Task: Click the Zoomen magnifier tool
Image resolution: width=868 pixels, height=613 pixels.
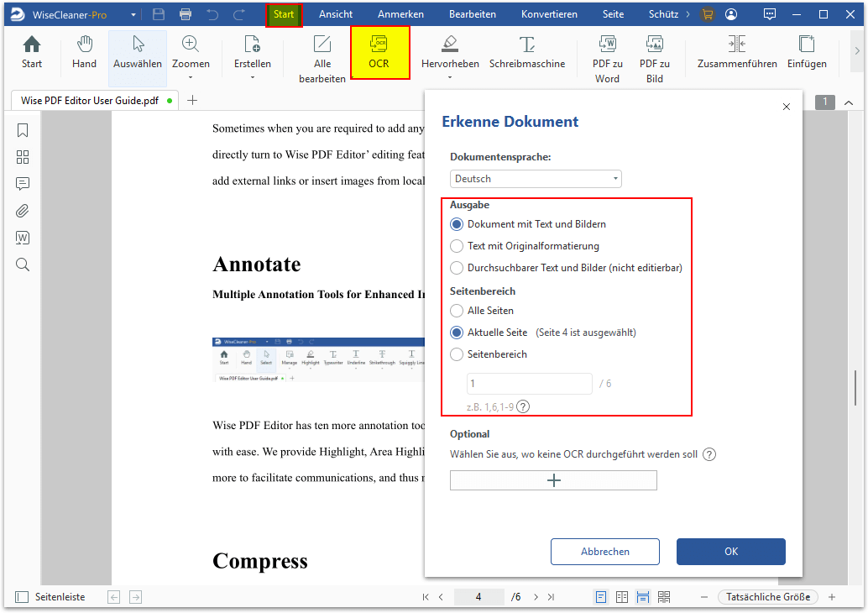Action: [x=191, y=52]
